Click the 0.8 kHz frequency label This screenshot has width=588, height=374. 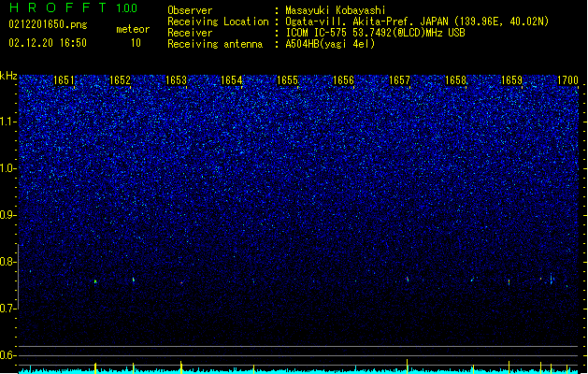click(x=7, y=262)
